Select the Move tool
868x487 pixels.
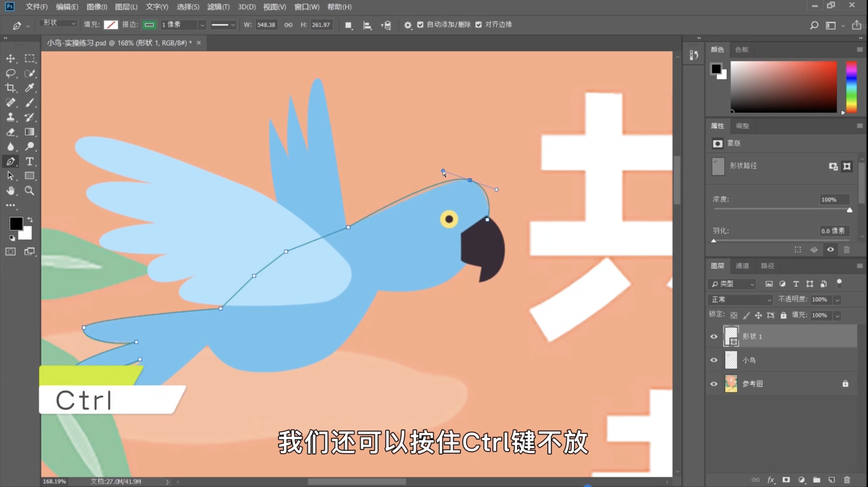11,59
